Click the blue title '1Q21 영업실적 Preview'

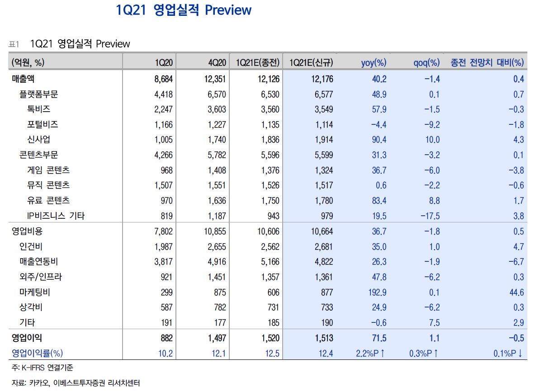click(184, 10)
